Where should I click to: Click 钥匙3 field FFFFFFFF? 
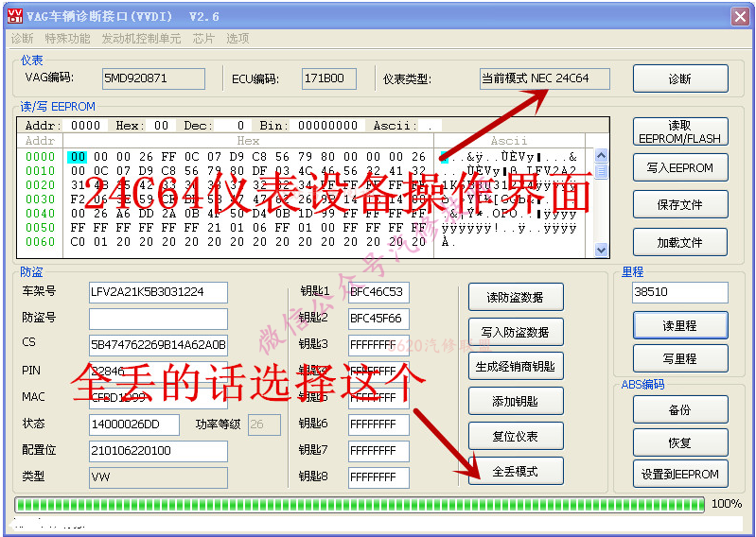pyautogui.click(x=379, y=345)
